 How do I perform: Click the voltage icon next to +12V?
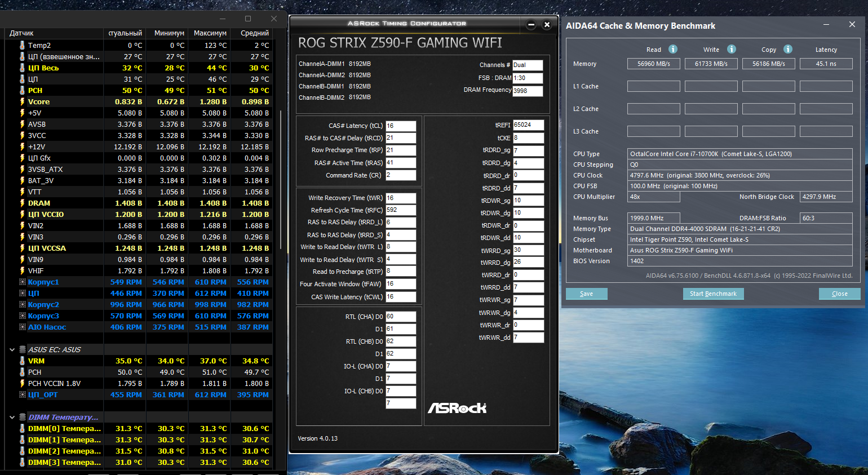tap(22, 147)
